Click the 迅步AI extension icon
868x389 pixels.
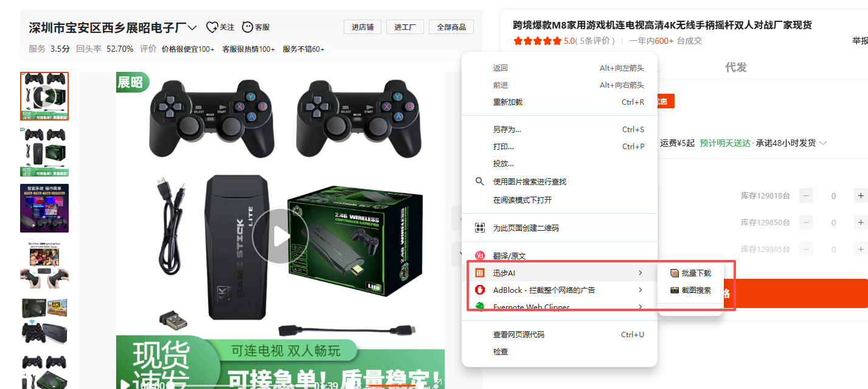(479, 273)
